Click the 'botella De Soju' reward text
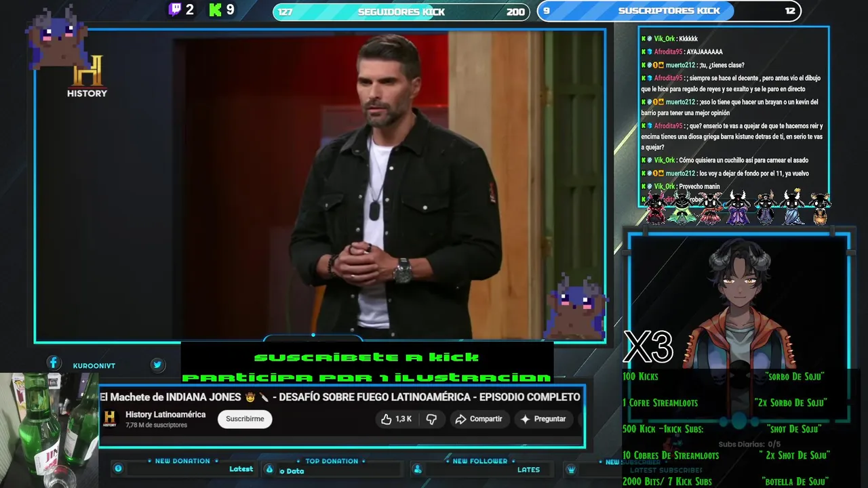868x488 pixels. click(795, 481)
